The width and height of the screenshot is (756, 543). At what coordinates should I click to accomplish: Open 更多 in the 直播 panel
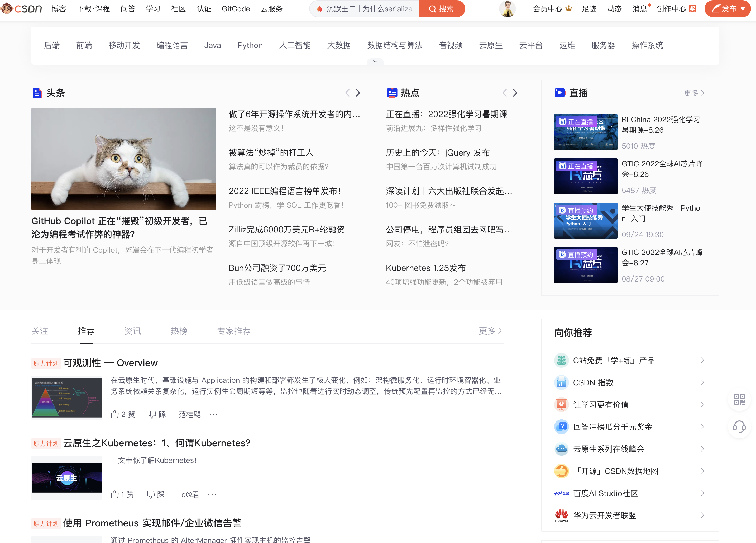pos(694,93)
